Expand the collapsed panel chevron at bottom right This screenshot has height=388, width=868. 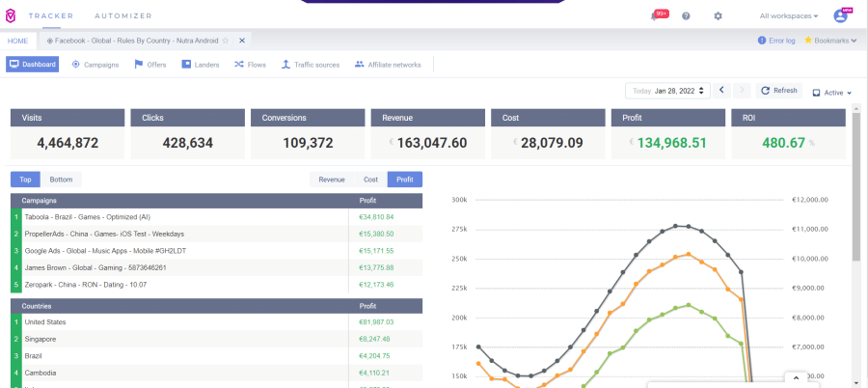coord(796,378)
